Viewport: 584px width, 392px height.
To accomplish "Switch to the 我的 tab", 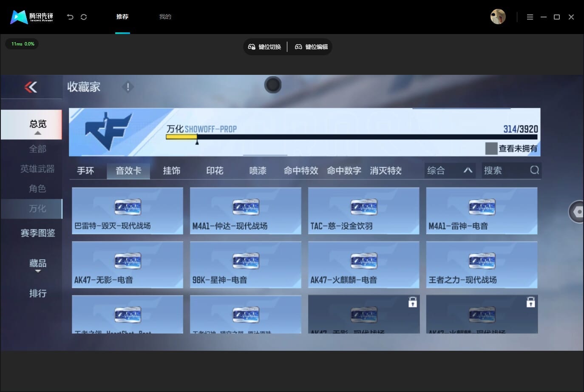I will point(165,17).
